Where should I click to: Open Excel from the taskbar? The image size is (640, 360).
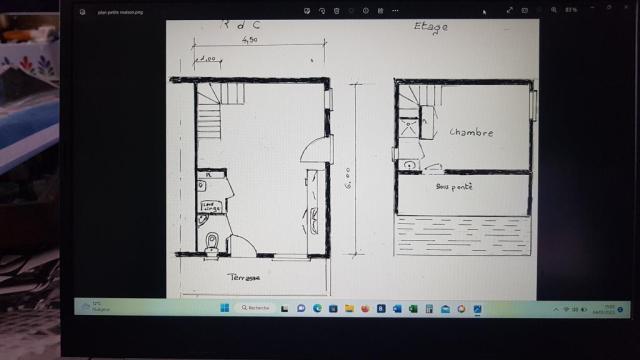pos(413,309)
